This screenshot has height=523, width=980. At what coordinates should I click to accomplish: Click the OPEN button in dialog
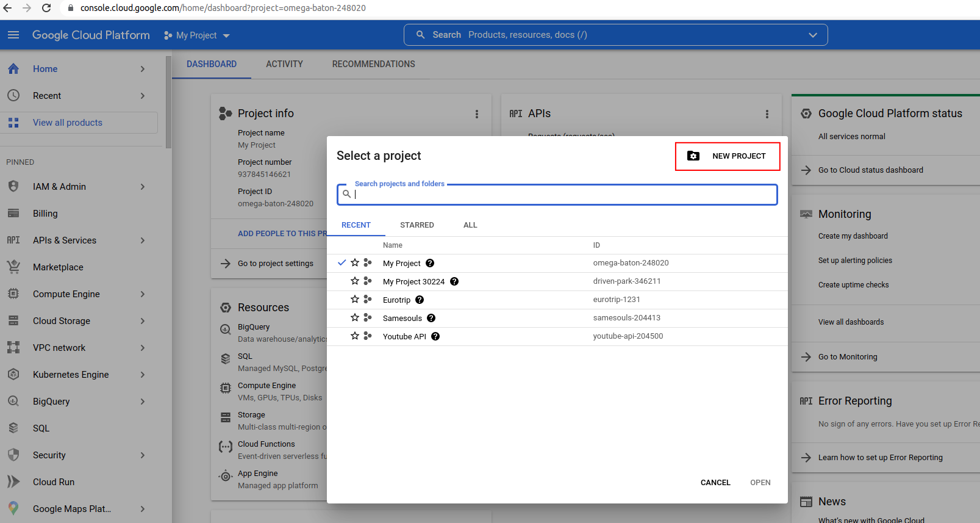[760, 483]
